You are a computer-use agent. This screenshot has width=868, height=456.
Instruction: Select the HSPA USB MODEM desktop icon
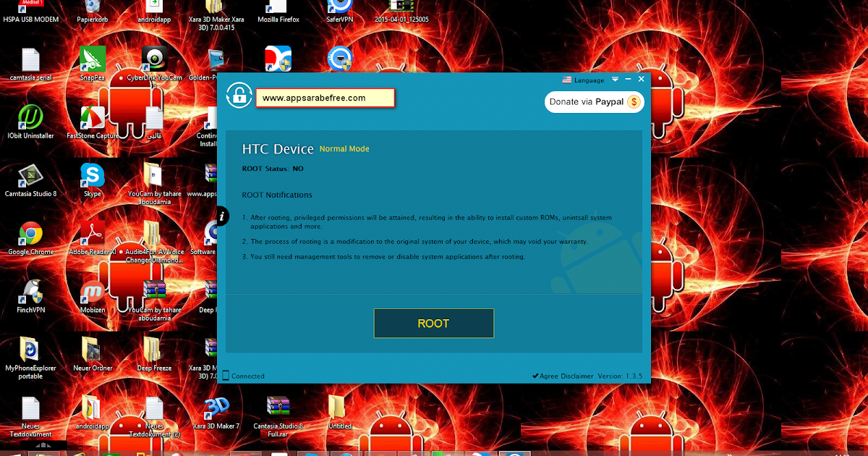[30, 12]
